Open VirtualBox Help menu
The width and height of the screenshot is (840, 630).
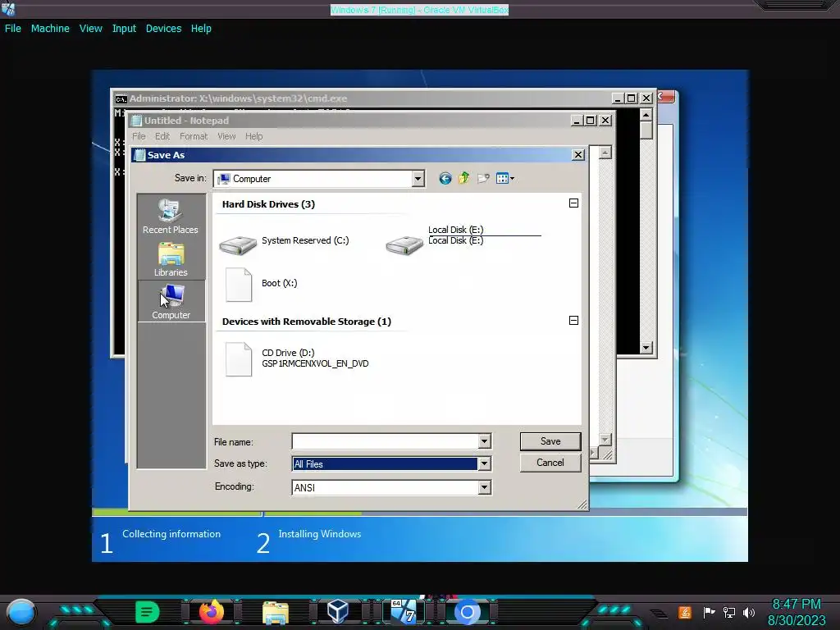[201, 29]
